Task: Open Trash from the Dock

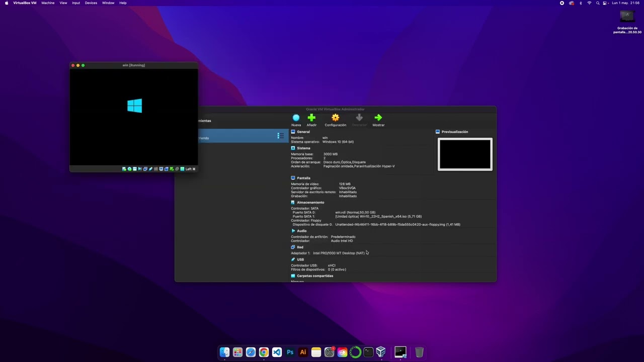Action: 419,352
